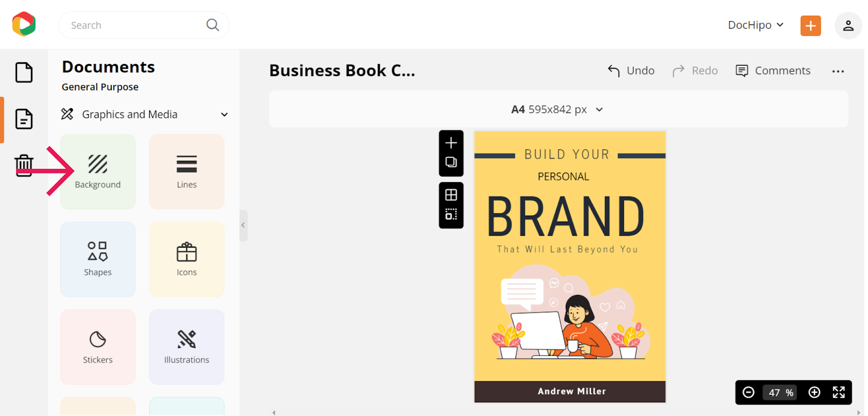Toggle fullscreen canvas view
This screenshot has height=416, width=868.
pos(839,392)
